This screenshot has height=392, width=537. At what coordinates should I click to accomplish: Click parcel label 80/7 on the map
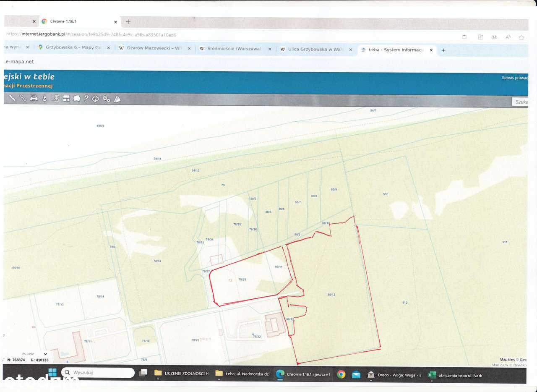(x=298, y=202)
